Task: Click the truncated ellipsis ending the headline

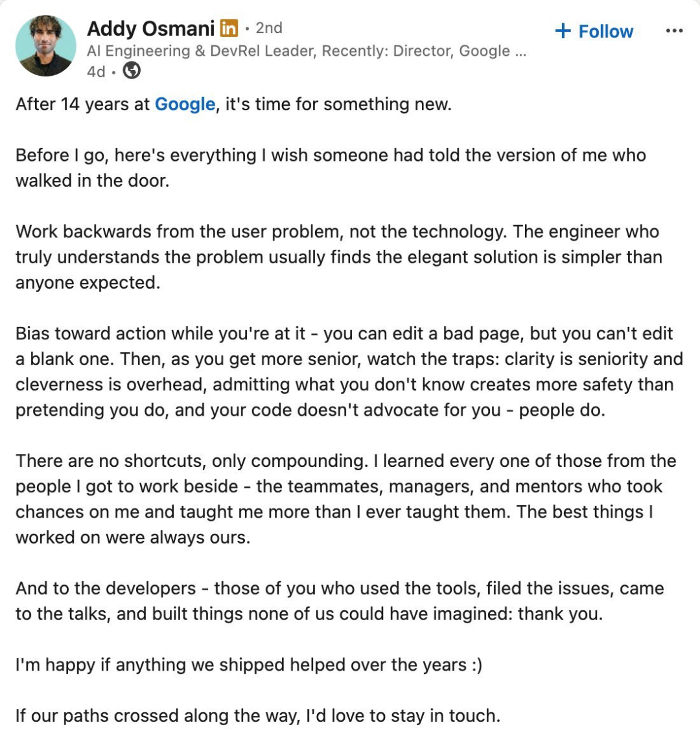Action: click(520, 51)
